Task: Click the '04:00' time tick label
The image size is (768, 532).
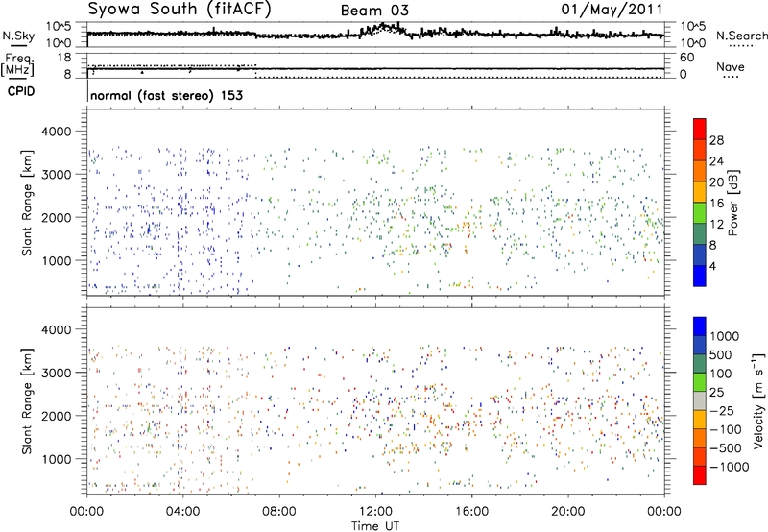Action: pos(182,512)
